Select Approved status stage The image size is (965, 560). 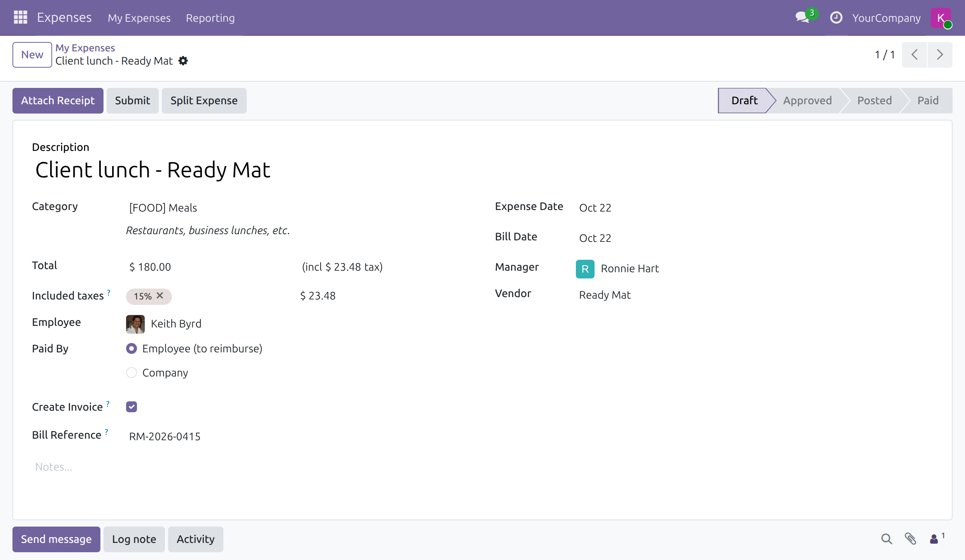click(807, 101)
